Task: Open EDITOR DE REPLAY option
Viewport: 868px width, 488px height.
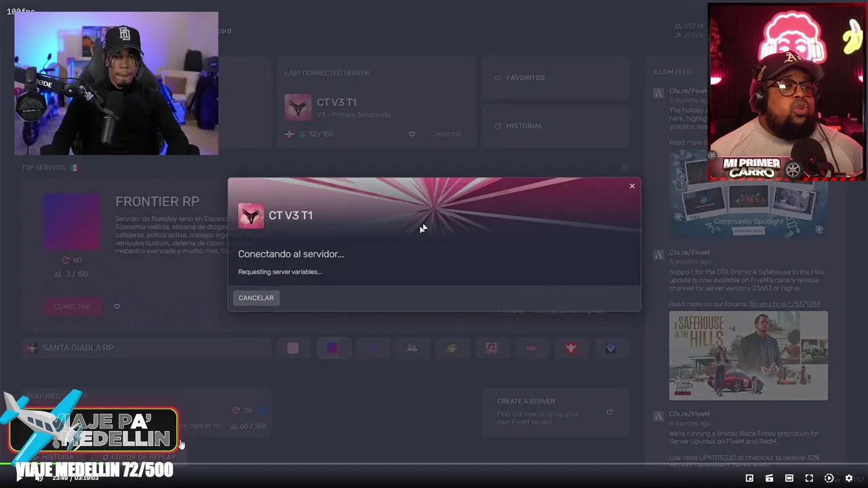Action: [x=138, y=457]
